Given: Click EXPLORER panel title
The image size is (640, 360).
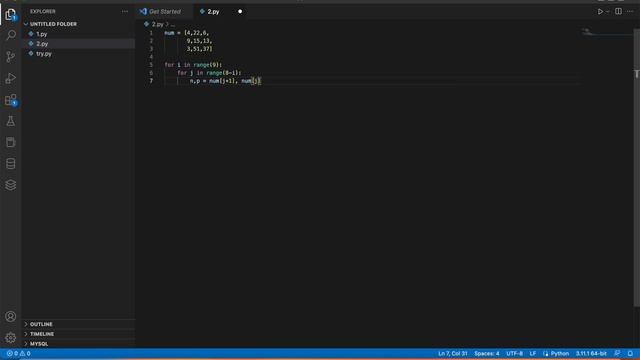Looking at the screenshot, I should [43, 11].
